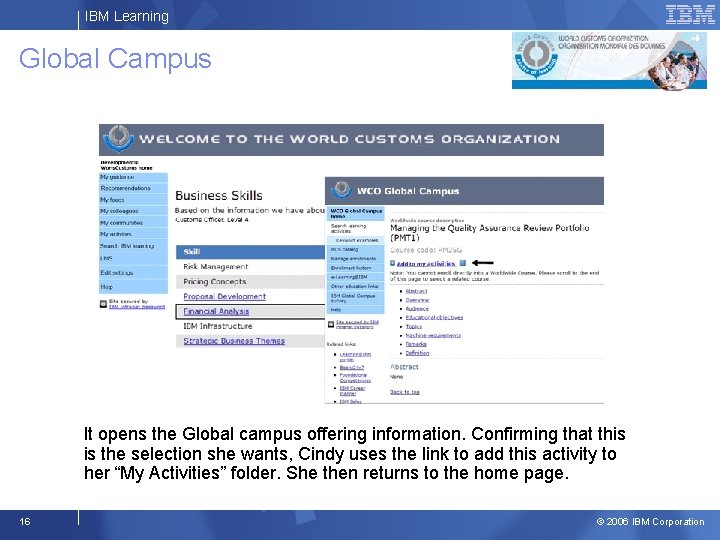The height and width of the screenshot is (540, 720).
Task: Select Other education links menu item
Action: 355,286
